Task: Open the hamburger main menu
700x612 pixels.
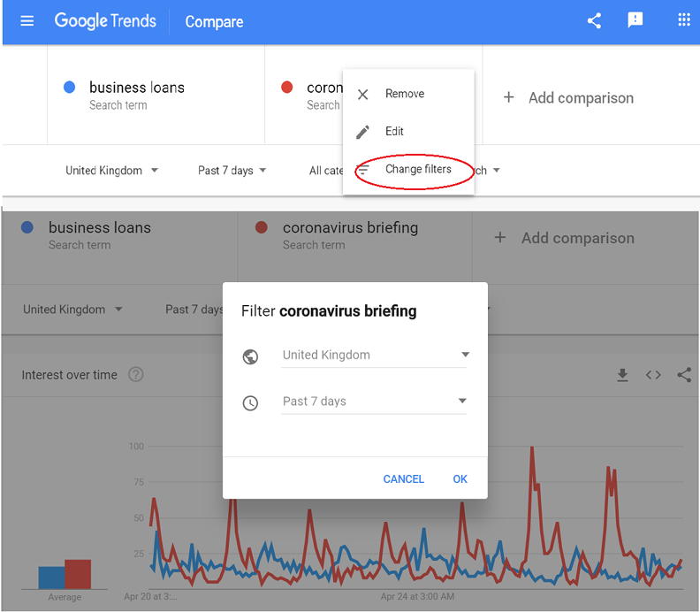Action: pos(27,21)
